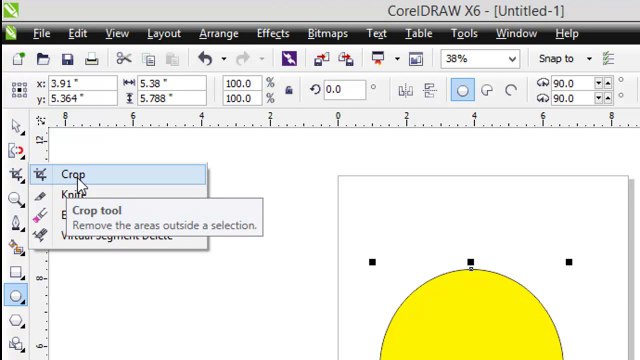Choose the Arc shape mode button
This screenshot has width=640, height=360.
[x=511, y=90]
